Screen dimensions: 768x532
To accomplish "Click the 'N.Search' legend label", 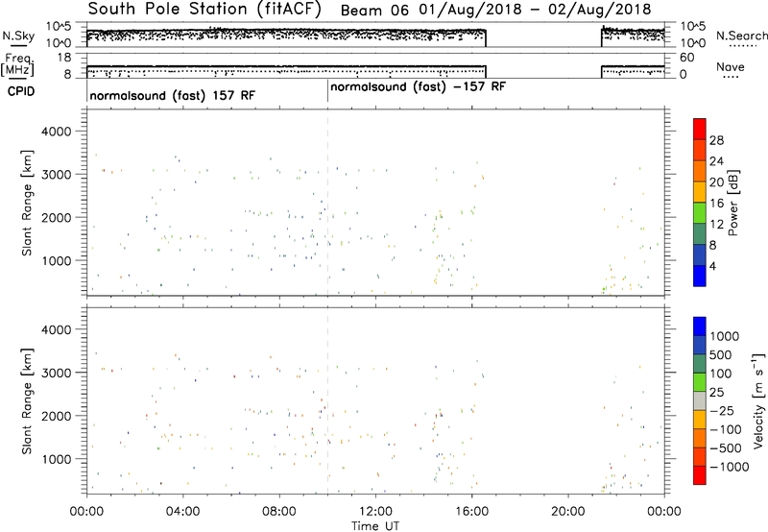I will [741, 36].
